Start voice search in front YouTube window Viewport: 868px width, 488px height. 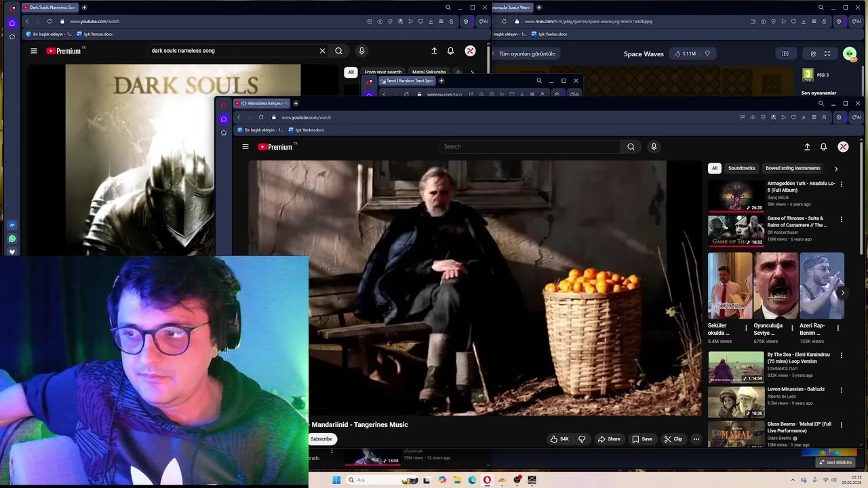coord(654,146)
